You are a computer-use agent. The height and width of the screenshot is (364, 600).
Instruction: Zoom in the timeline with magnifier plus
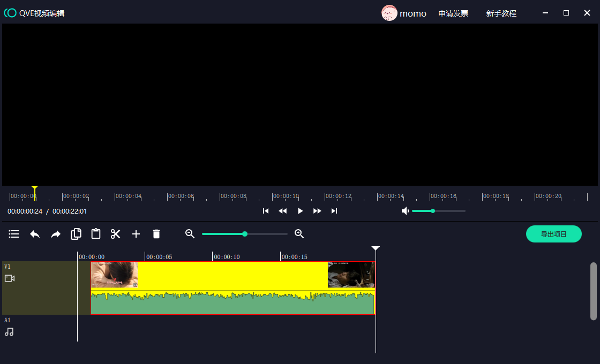click(x=299, y=234)
